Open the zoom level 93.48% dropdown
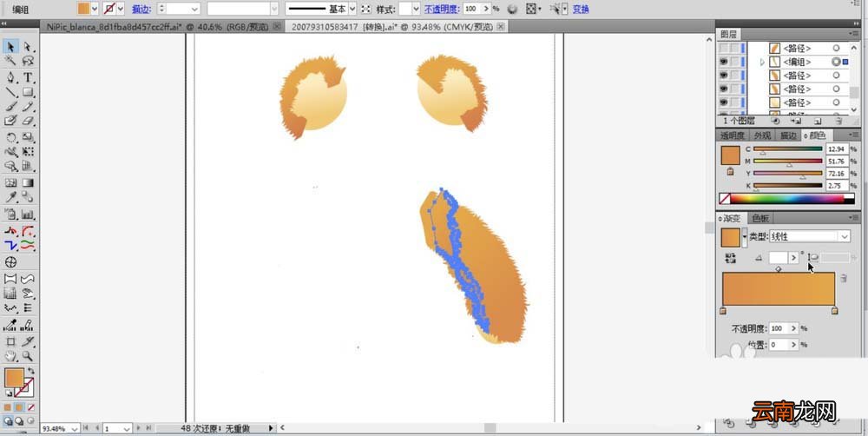This screenshot has height=436, width=868. click(75, 429)
